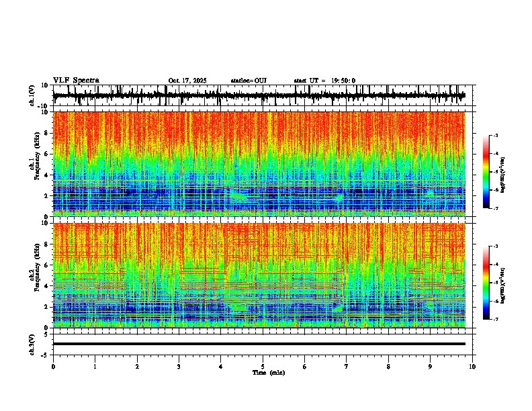Click the ch.3(V) flat signal trace
532x411 pixels.
pyautogui.click(x=259, y=344)
